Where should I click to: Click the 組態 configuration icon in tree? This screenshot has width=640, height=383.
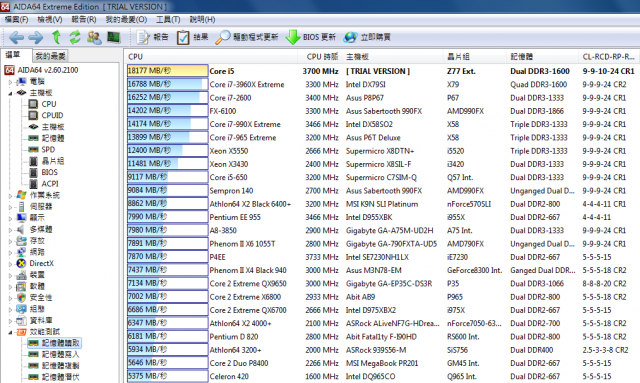(x=21, y=309)
